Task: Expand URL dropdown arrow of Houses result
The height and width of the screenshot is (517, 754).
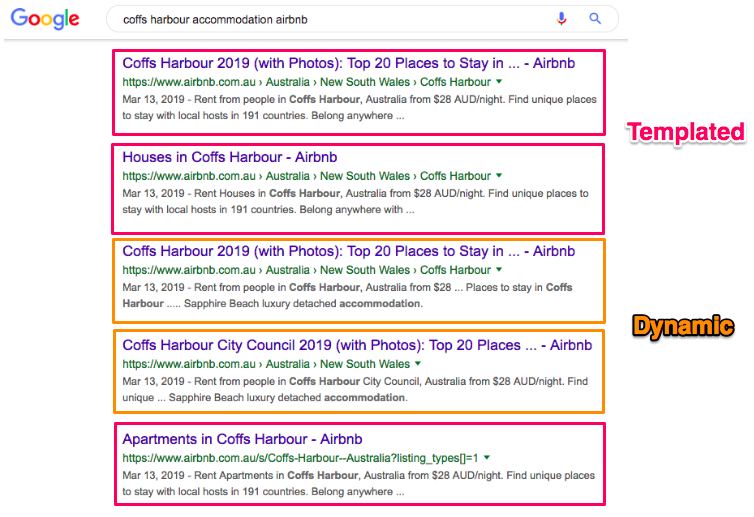Action: (x=499, y=176)
